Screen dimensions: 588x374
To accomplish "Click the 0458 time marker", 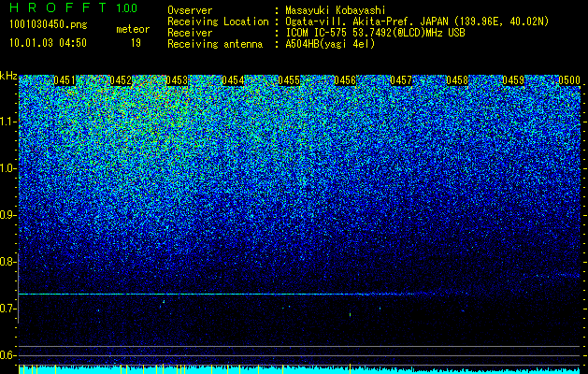I will pyautogui.click(x=457, y=80).
